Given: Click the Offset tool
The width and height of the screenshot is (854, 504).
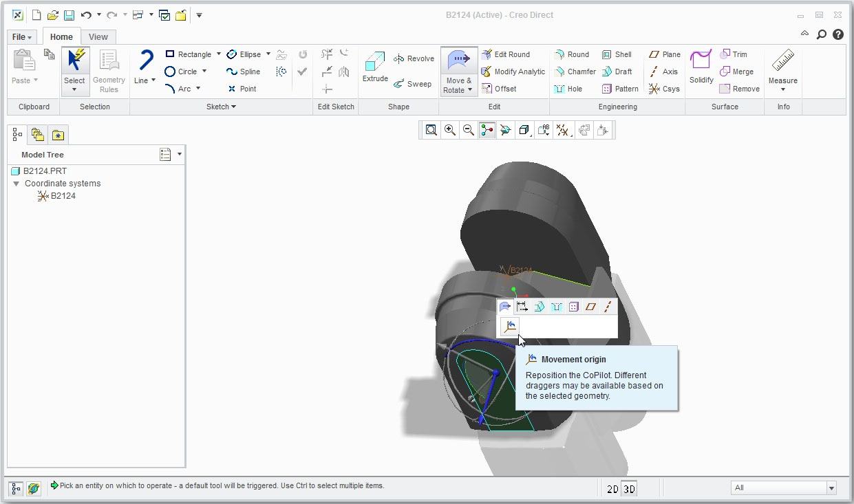Looking at the screenshot, I should (499, 89).
